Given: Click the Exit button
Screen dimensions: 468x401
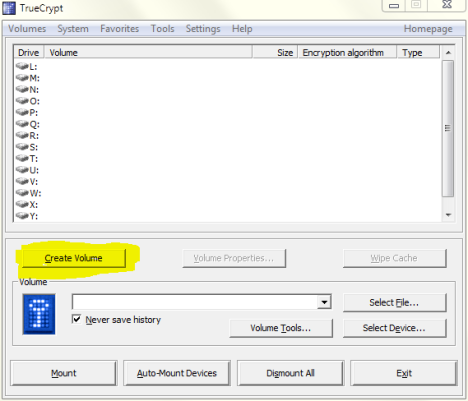Looking at the screenshot, I should 404,373.
